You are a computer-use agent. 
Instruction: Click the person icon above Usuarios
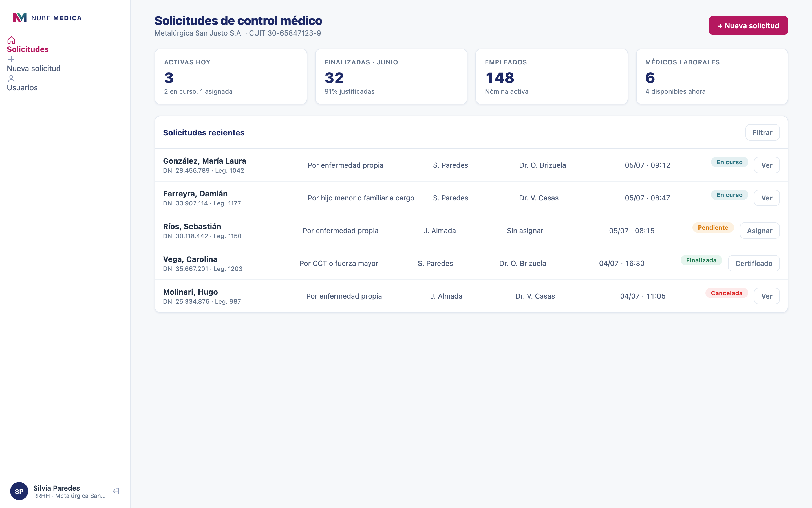(11, 78)
